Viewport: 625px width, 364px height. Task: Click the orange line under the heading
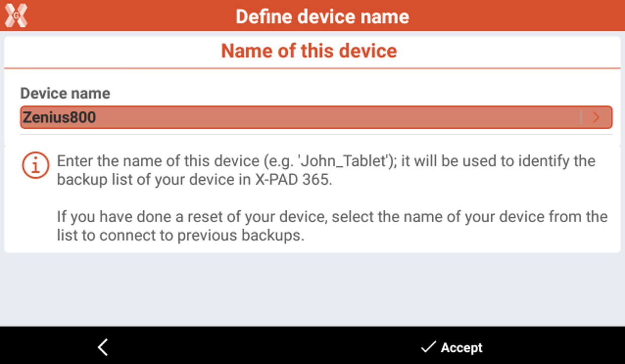click(x=312, y=68)
